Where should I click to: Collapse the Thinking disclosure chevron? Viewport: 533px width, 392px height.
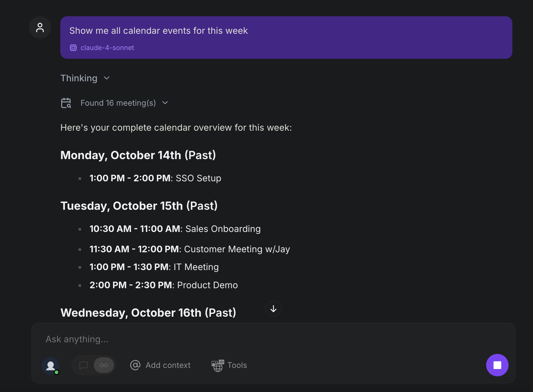click(106, 78)
